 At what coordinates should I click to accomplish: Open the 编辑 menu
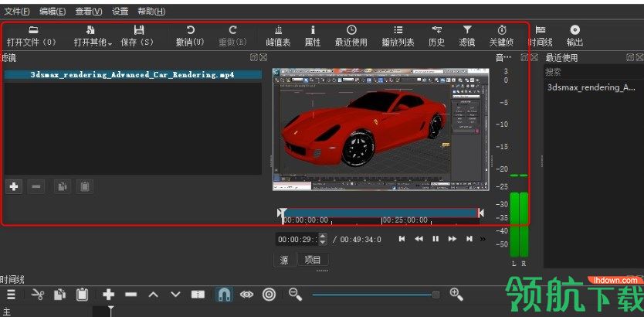coord(53,12)
